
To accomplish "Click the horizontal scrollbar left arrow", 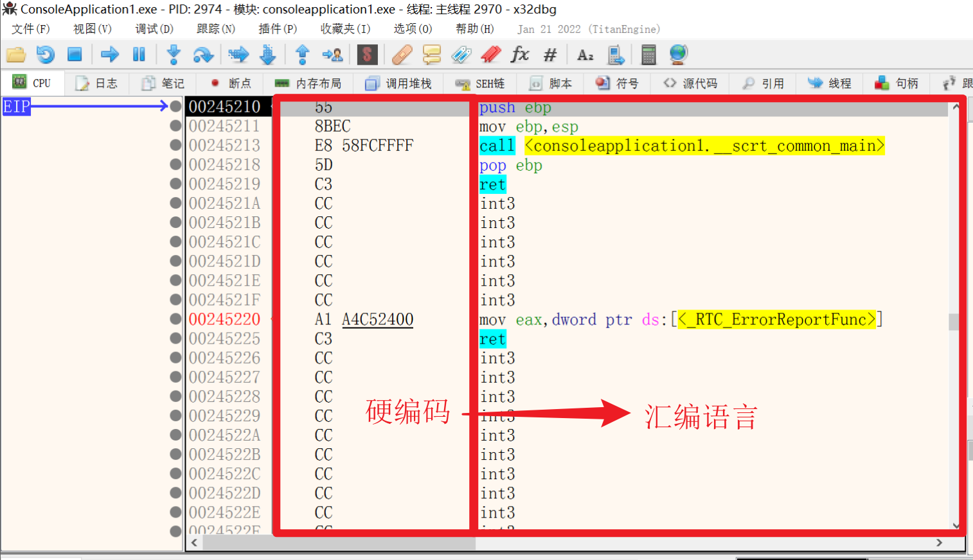I will pyautogui.click(x=193, y=543).
